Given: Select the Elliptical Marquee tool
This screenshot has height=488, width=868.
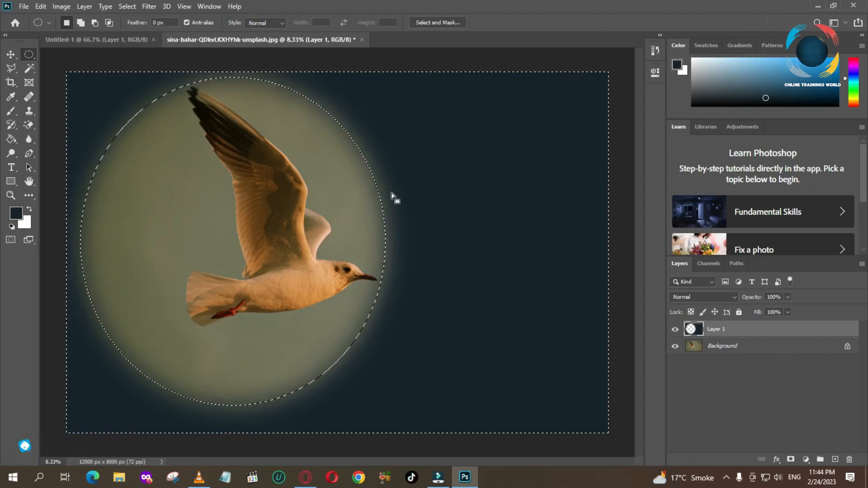Looking at the screenshot, I should tap(29, 54).
